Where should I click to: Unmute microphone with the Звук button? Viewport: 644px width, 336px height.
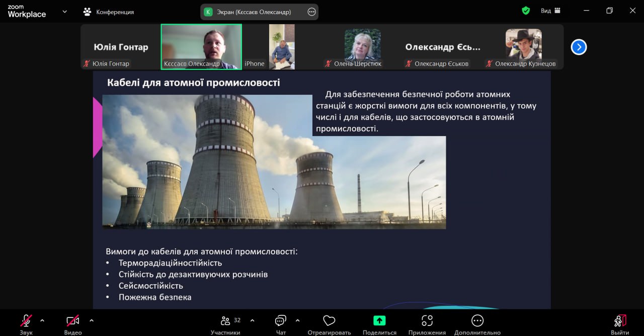26,321
